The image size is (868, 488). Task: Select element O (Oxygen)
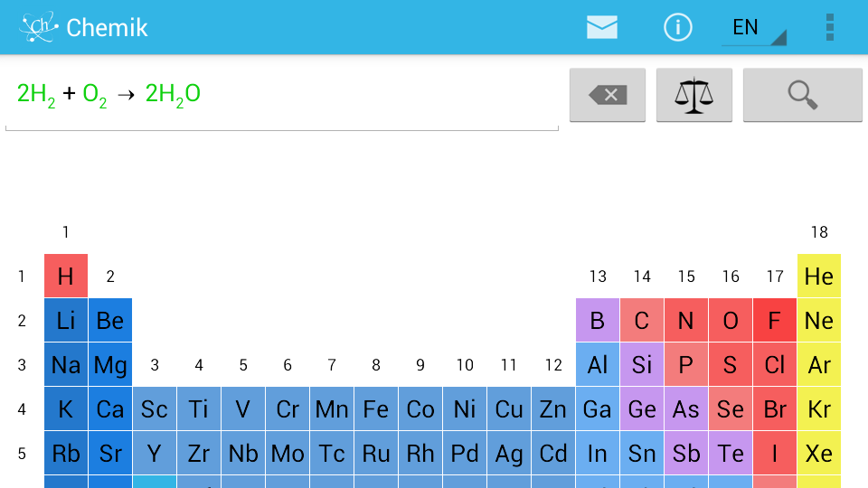pos(731,320)
